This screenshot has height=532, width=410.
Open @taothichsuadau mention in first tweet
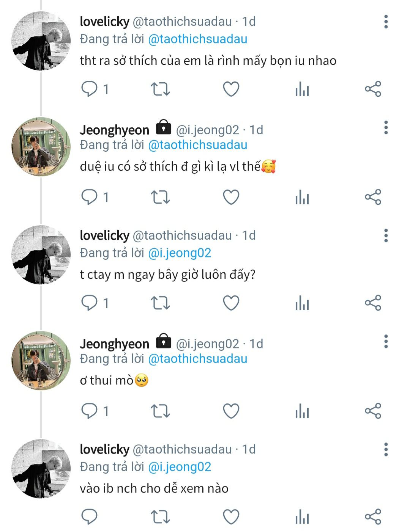pyautogui.click(x=197, y=39)
